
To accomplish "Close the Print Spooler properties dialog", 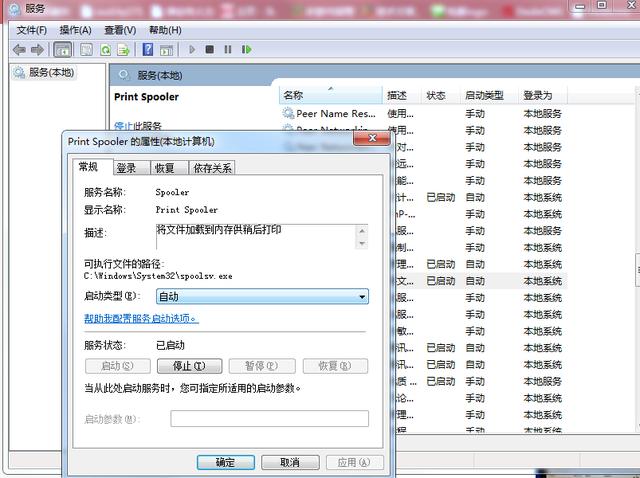I will pyautogui.click(x=372, y=138).
